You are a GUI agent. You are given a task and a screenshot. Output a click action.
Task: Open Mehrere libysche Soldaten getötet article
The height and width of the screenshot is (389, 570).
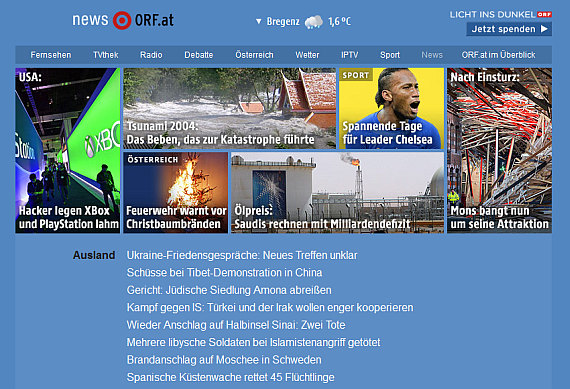tap(253, 342)
